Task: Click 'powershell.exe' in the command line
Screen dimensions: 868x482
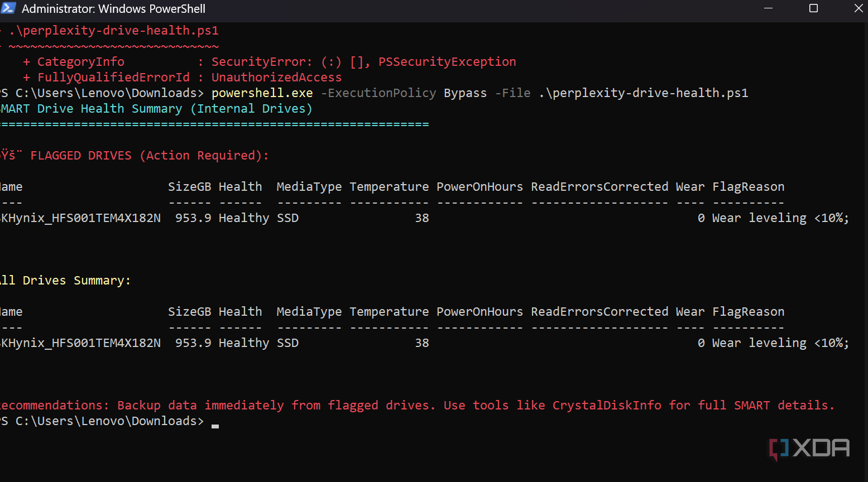Action: pyautogui.click(x=262, y=93)
